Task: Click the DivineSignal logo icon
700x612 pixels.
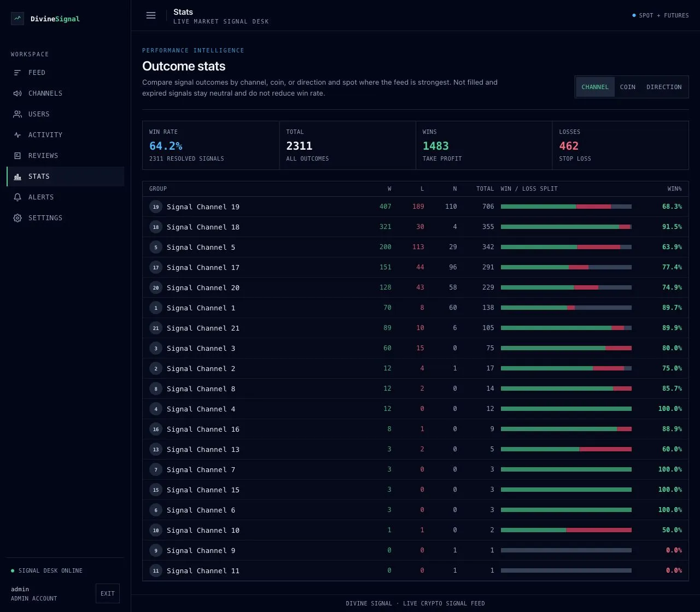Action: 17,19
